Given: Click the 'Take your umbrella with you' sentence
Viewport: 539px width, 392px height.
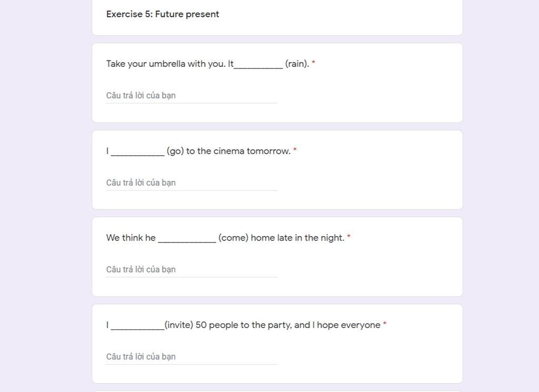Looking at the screenshot, I should 166,64.
